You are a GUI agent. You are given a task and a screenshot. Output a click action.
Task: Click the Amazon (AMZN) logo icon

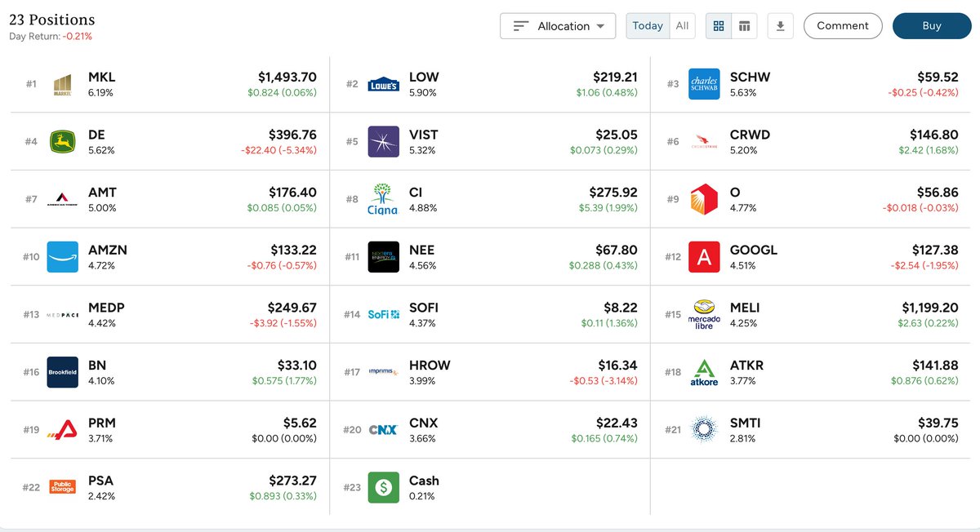(x=63, y=257)
